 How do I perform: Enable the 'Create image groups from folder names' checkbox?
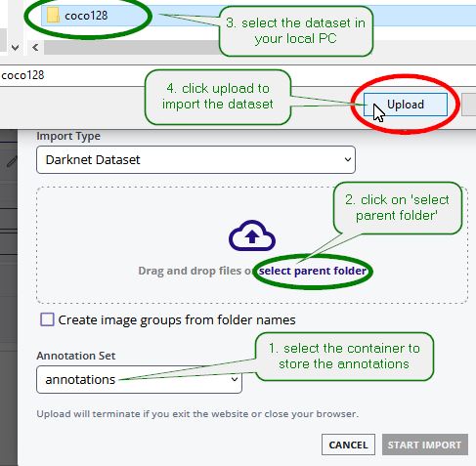47,319
